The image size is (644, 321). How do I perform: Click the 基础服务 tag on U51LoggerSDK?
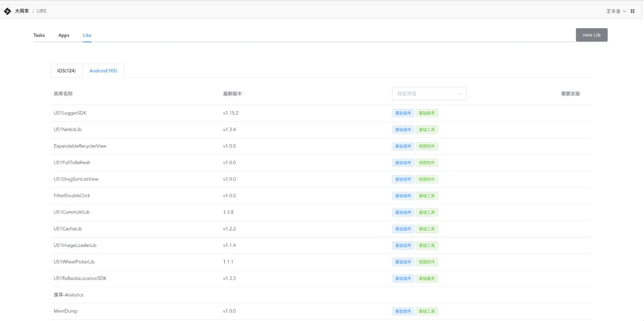(427, 113)
